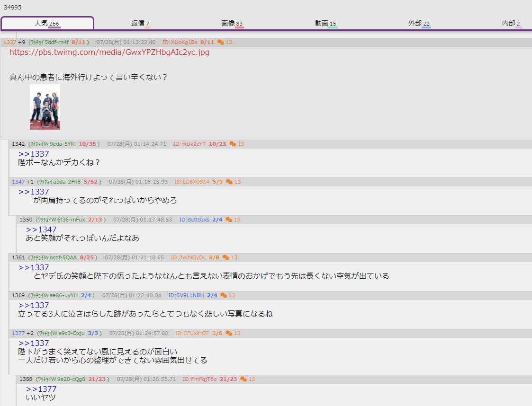Switch to the 人気 tab
The width and height of the screenshot is (532, 406).
pos(47,23)
